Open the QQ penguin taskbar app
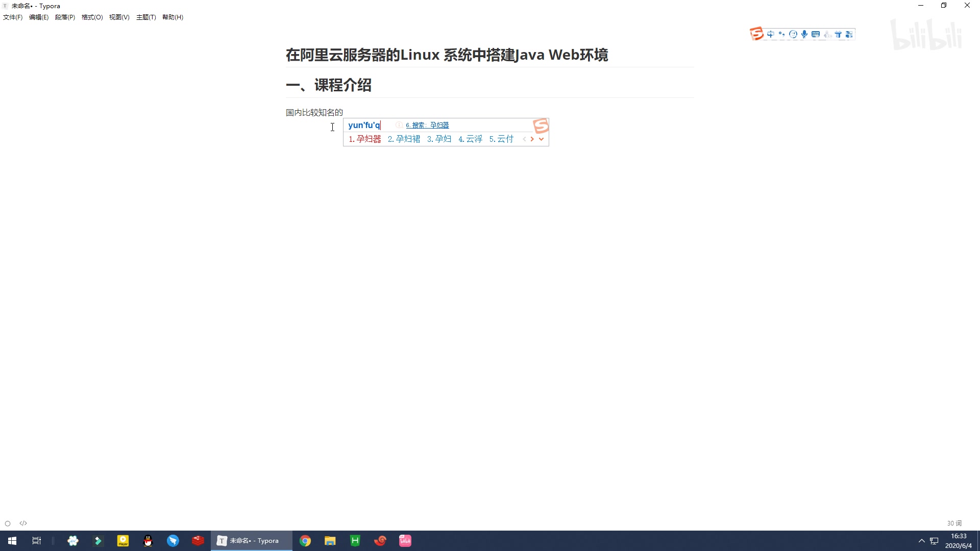 (x=148, y=541)
